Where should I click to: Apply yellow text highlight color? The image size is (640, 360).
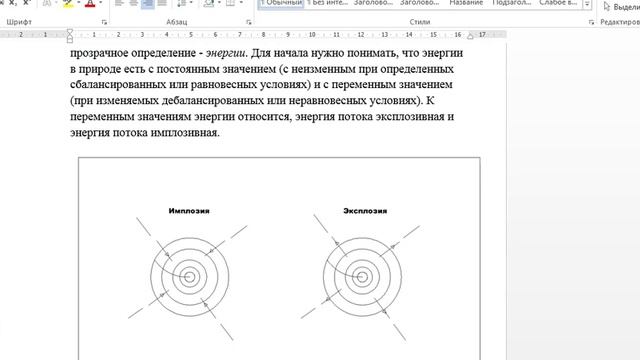click(x=68, y=3)
